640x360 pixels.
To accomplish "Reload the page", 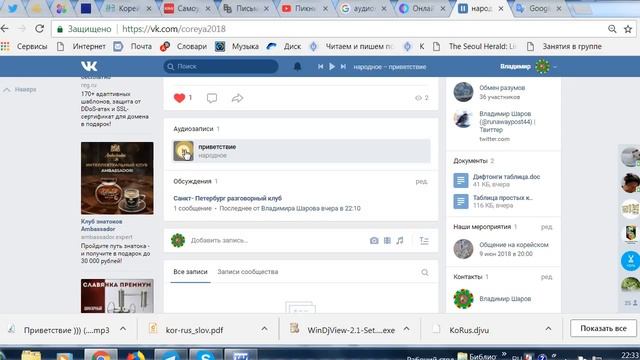I will point(40,29).
